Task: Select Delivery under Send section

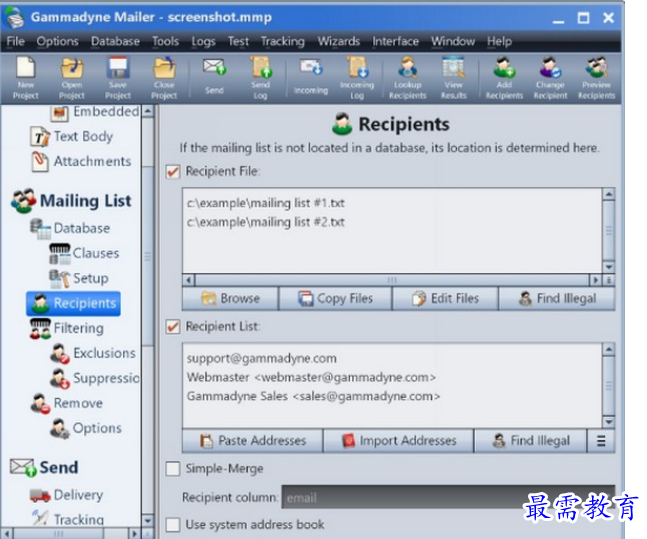Action: pyautogui.click(x=67, y=495)
